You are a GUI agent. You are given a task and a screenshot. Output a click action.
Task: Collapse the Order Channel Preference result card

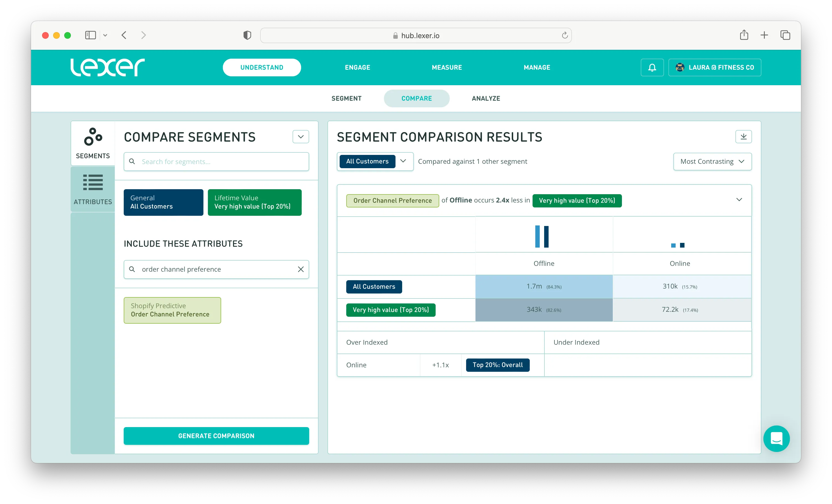[x=739, y=200]
